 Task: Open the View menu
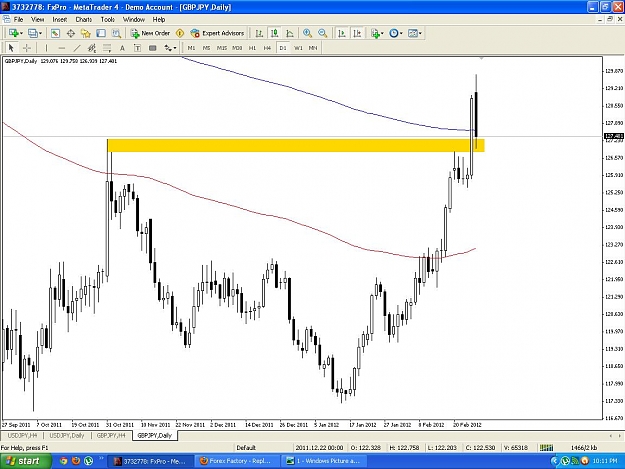[37, 20]
